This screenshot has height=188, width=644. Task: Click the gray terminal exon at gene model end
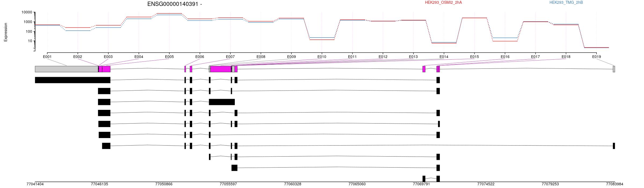coord(614,69)
